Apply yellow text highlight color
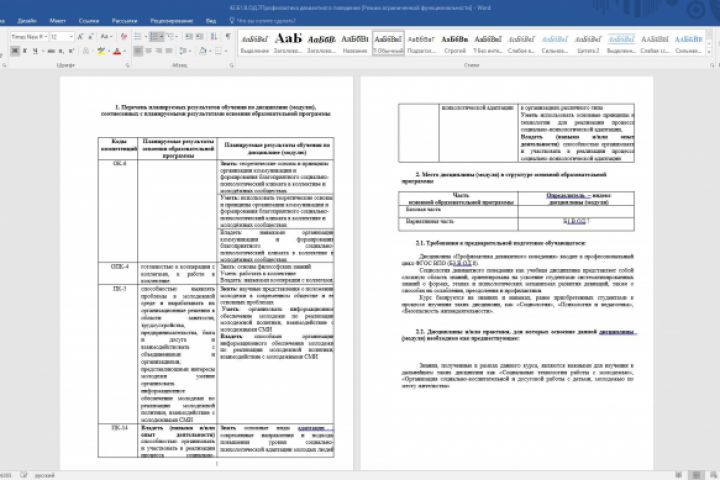720x480 pixels. [x=101, y=51]
